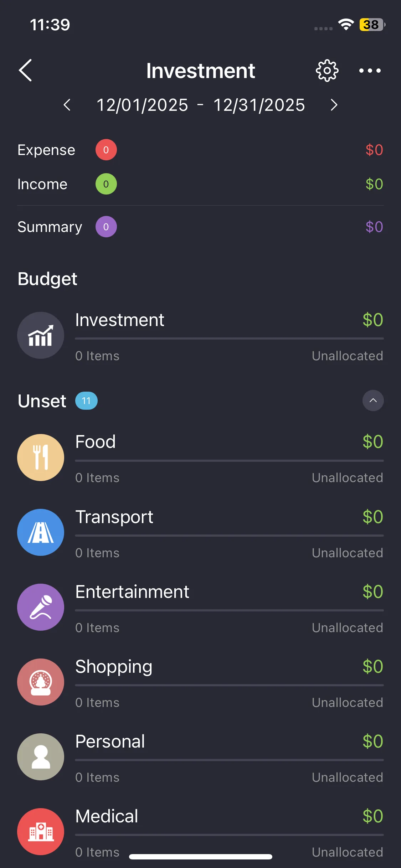Tap the Medical hospital icon

41,832
